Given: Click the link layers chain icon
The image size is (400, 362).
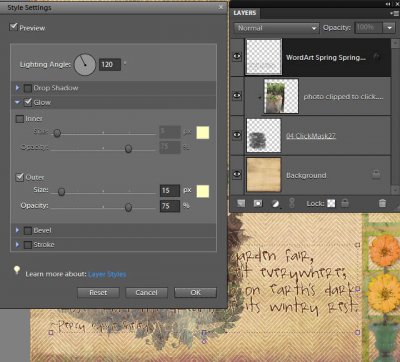Looking at the screenshot, I should pyautogui.click(x=292, y=203).
